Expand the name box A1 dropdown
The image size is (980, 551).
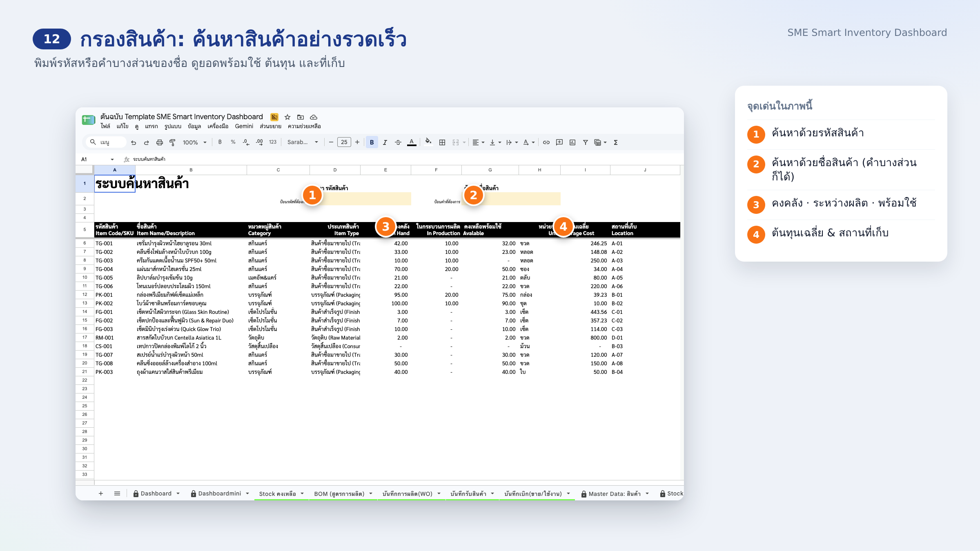(112, 159)
